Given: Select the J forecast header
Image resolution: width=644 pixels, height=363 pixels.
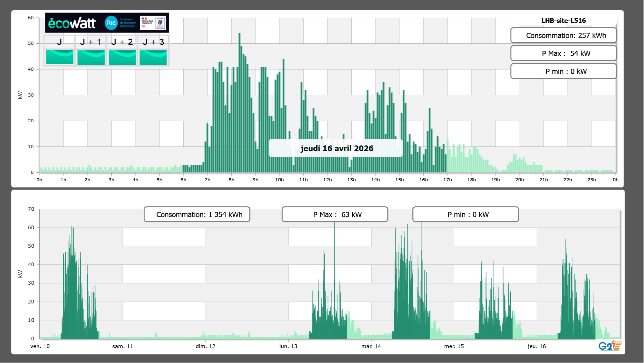Looking at the screenshot, I should click(59, 42).
